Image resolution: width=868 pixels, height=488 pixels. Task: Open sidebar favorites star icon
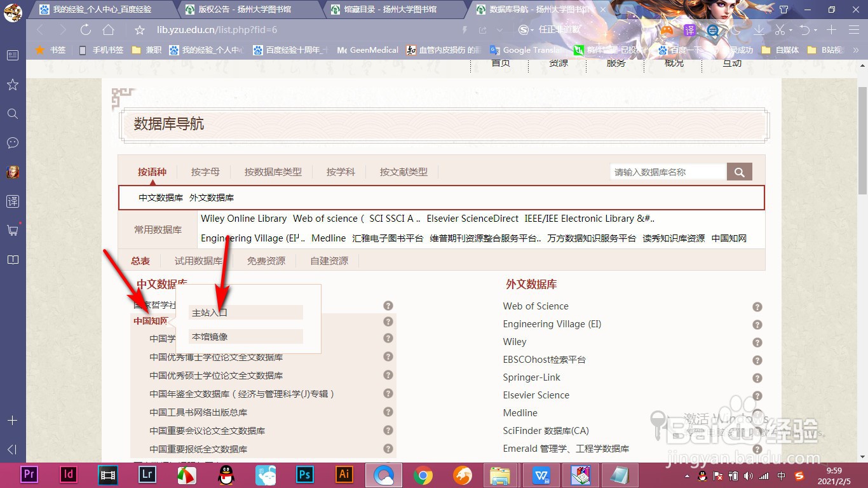click(13, 85)
